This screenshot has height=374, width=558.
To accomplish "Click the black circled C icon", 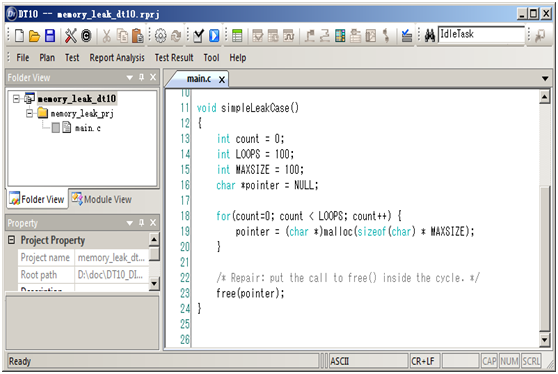I will (x=86, y=36).
